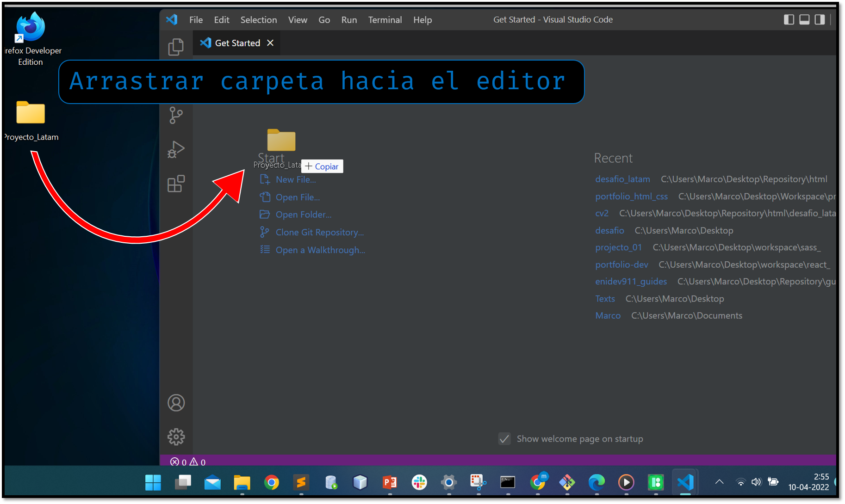Open recent folder Marco
This screenshot has width=845, height=504.
[x=608, y=315]
